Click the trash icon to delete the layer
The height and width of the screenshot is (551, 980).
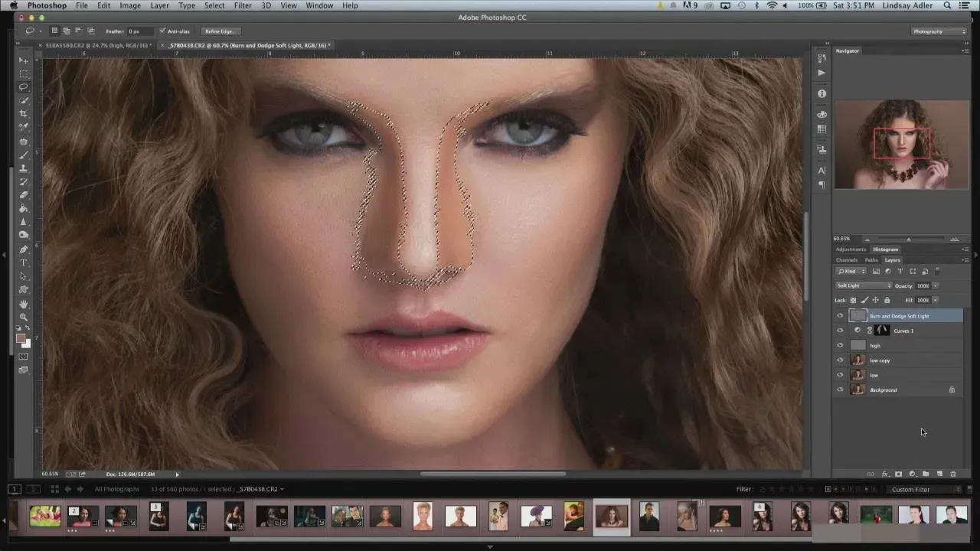[x=953, y=474]
